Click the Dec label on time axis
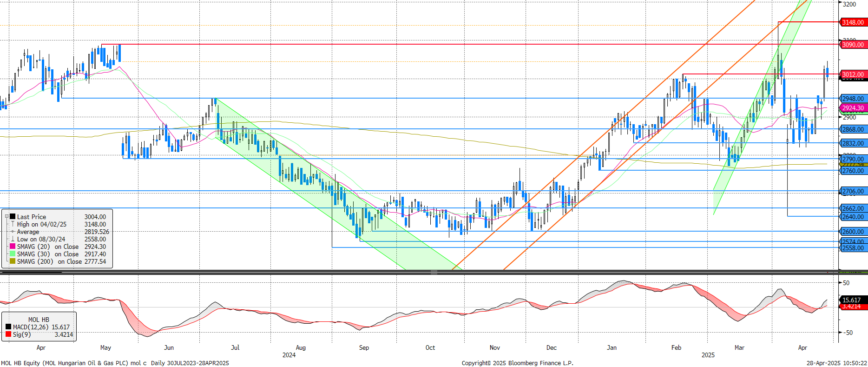The width and height of the screenshot is (868, 367). [x=552, y=347]
